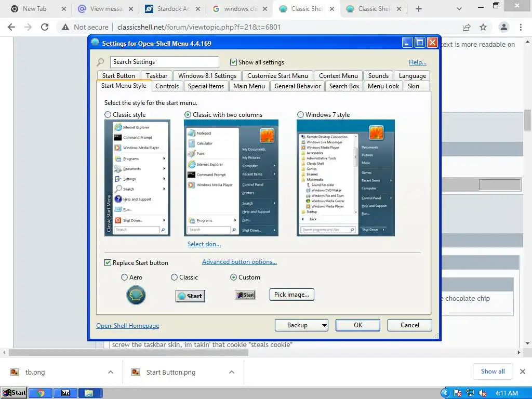
Task: Click the browser forward arrow
Action: tap(28, 27)
